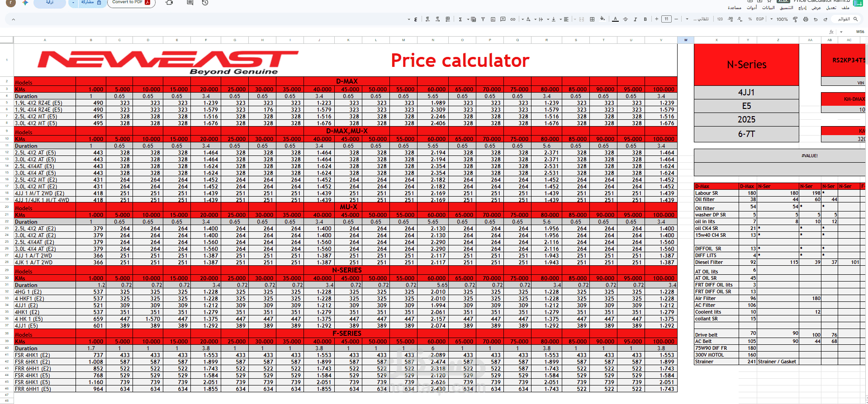
Task: Open the functions sigma menu
Action: click(460, 19)
